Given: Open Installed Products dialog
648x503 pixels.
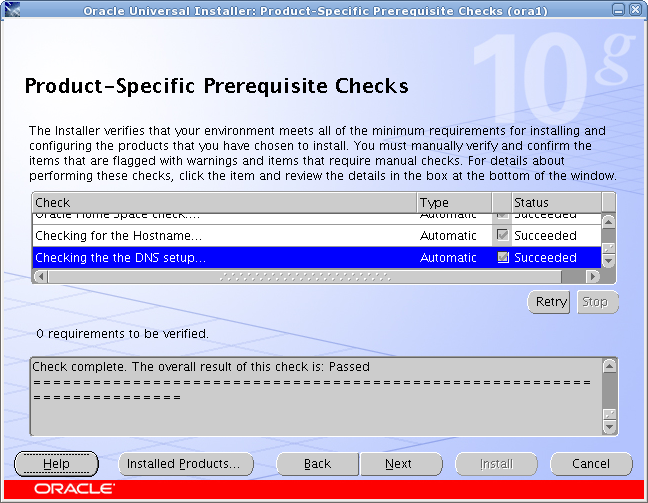Looking at the screenshot, I should [186, 464].
